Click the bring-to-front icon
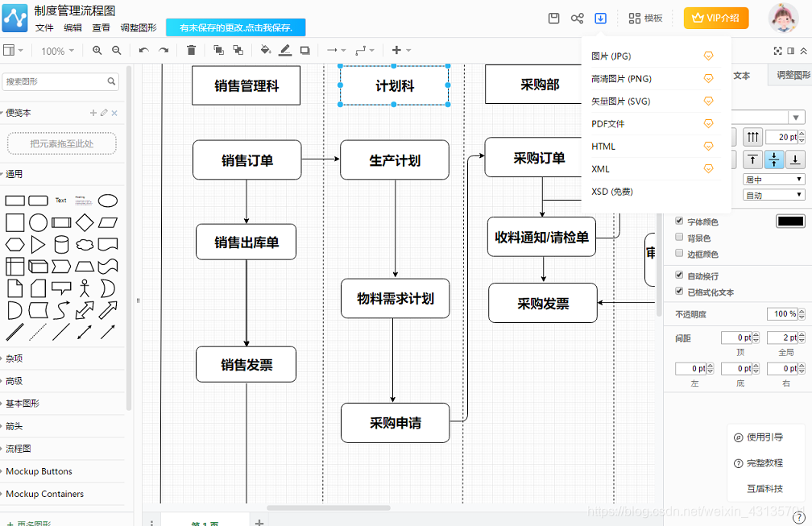Screen dimensions: 812x526 218,50
